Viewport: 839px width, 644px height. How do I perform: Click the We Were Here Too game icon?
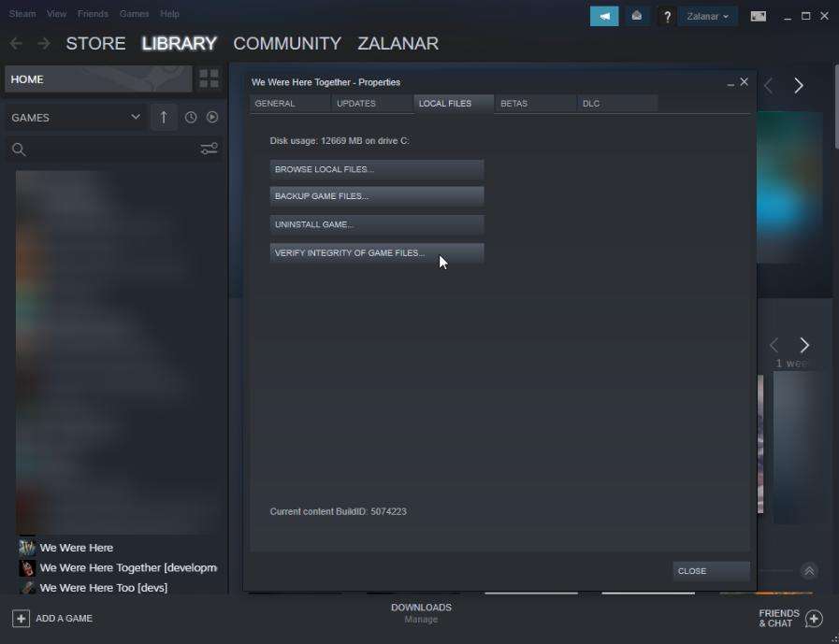[x=27, y=587]
